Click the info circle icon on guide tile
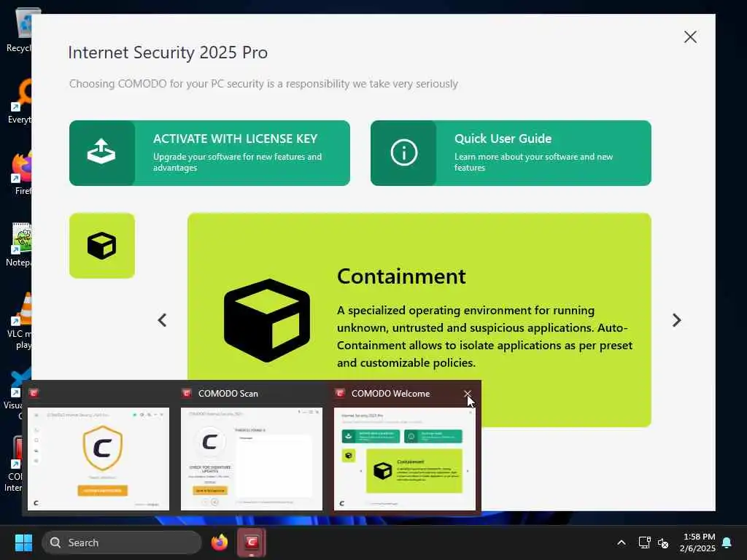Screen dimensions: 747x560 404,152
